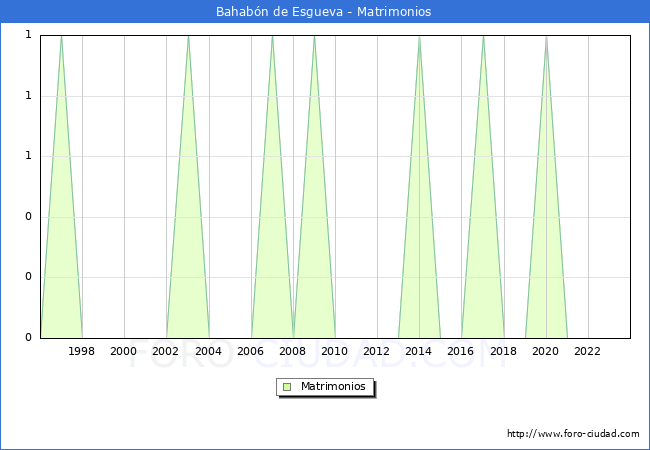650x450 pixels.
Task: Select the 2020 peak data point
Action: [x=546, y=37]
